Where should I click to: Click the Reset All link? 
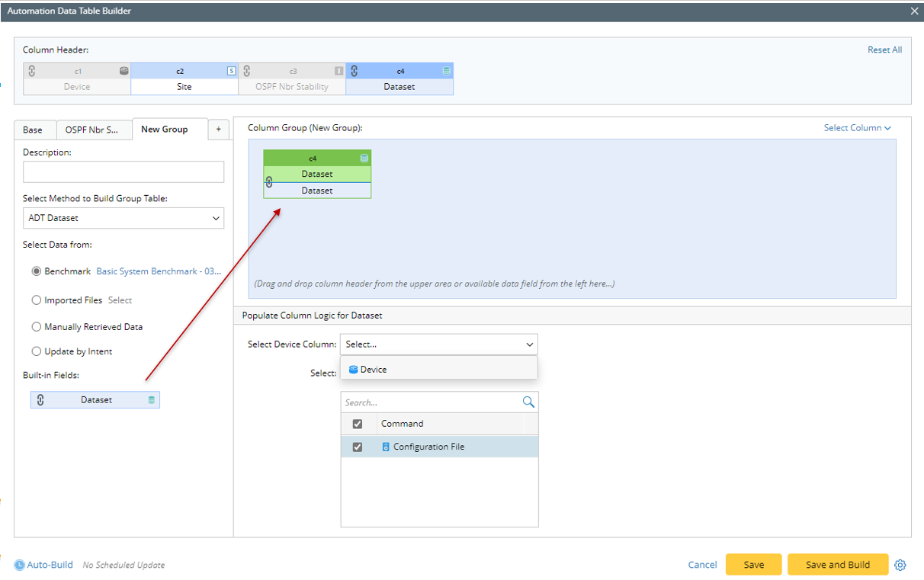tap(884, 50)
